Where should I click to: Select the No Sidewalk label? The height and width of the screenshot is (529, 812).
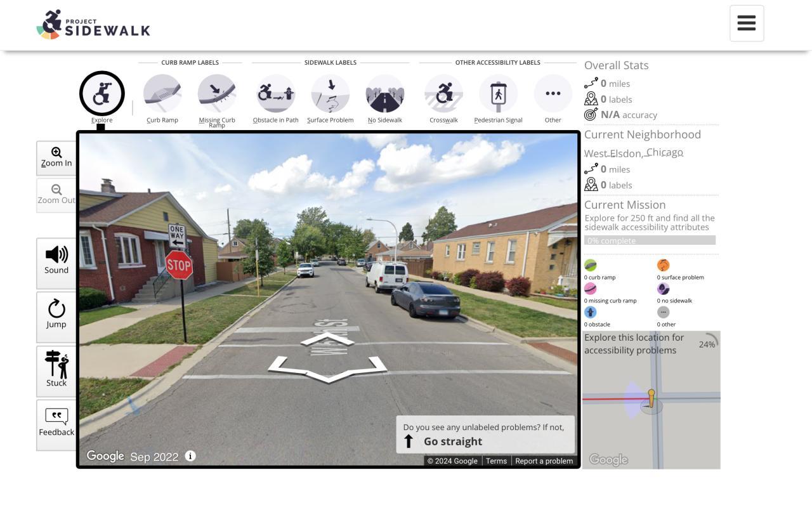tap(385, 93)
